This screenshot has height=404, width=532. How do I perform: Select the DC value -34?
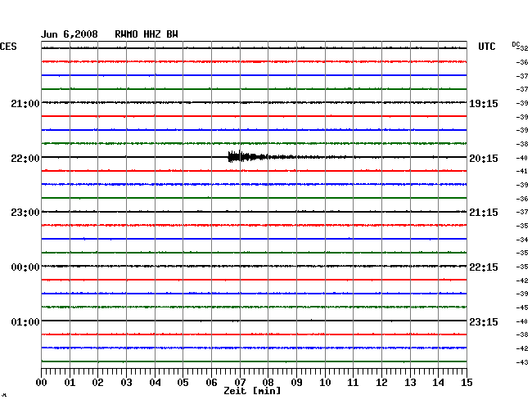point(522,240)
